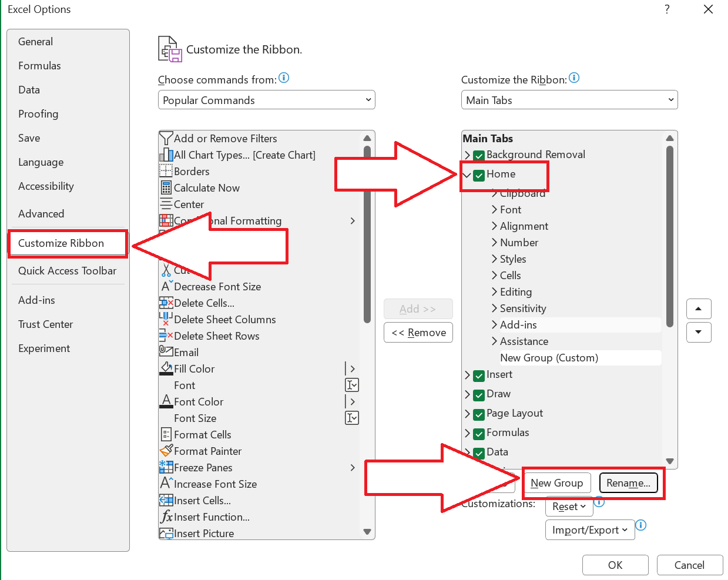
Task: Select the Calculate Now calculator icon
Action: (x=166, y=187)
